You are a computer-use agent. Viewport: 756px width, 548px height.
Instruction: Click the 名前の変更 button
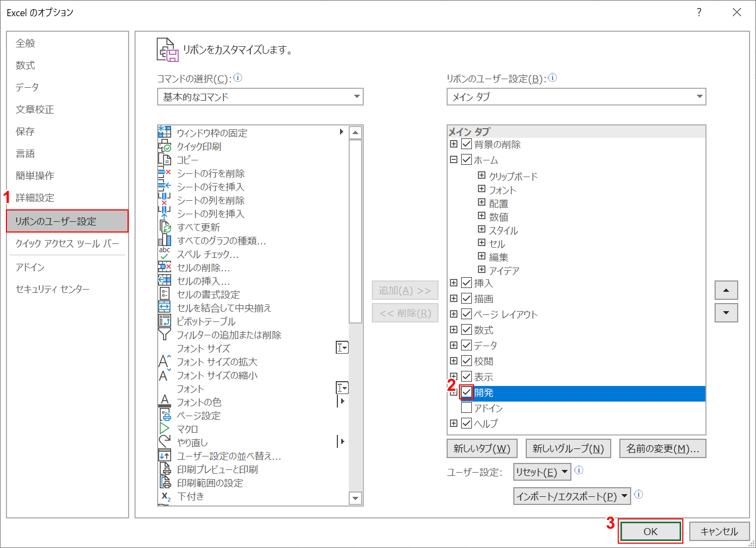click(662, 448)
